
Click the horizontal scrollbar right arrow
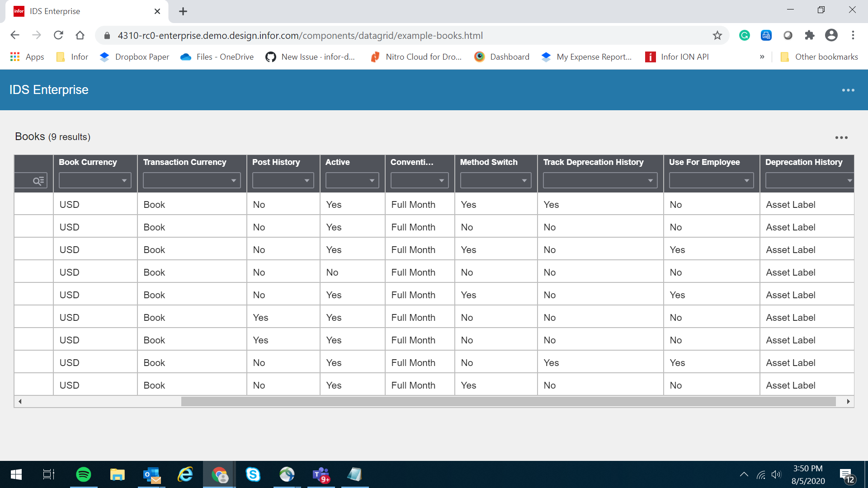point(848,401)
